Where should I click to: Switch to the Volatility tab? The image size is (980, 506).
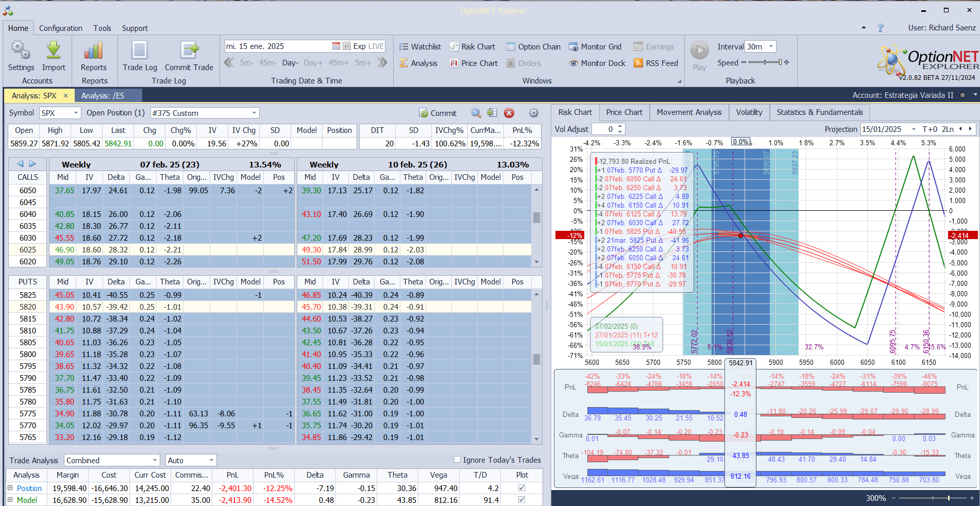coord(749,112)
